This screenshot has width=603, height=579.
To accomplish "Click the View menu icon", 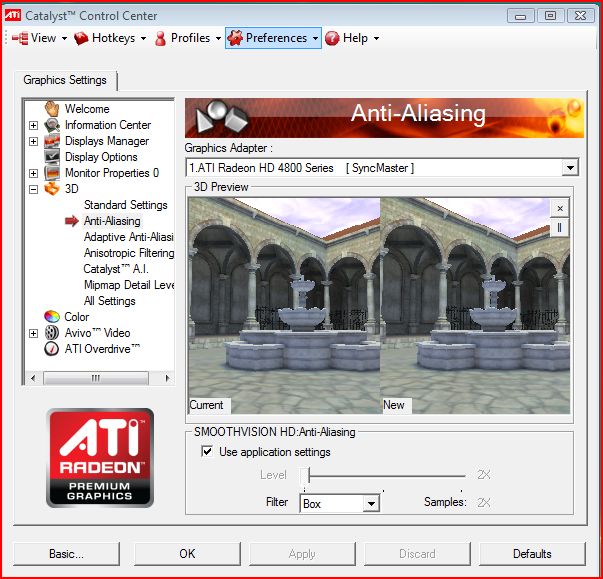I will click(20, 38).
